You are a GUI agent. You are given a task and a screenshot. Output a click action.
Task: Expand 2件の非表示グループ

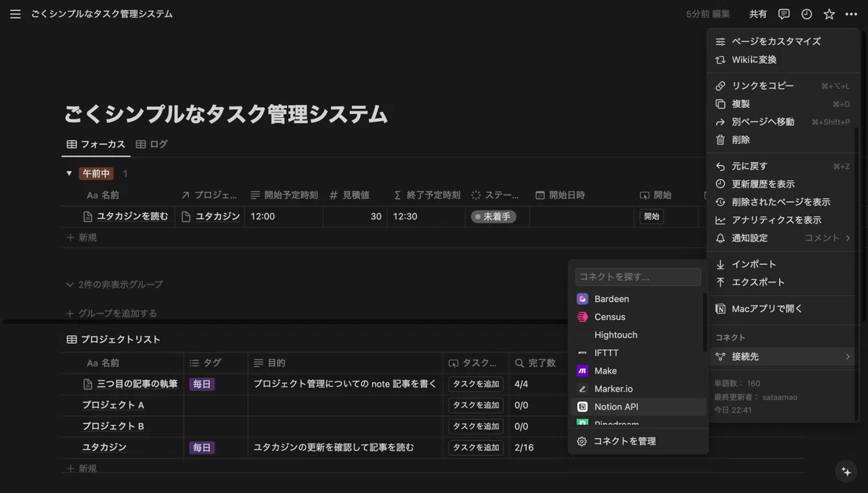(114, 285)
